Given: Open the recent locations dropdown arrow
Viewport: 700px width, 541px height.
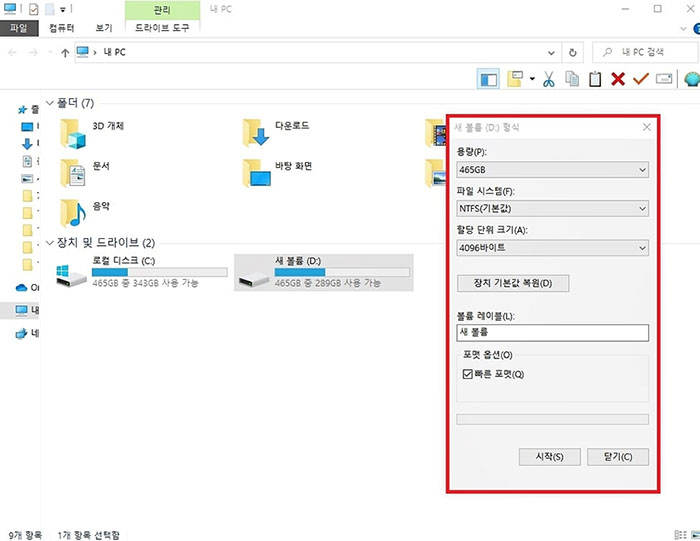Looking at the screenshot, I should tap(50, 53).
